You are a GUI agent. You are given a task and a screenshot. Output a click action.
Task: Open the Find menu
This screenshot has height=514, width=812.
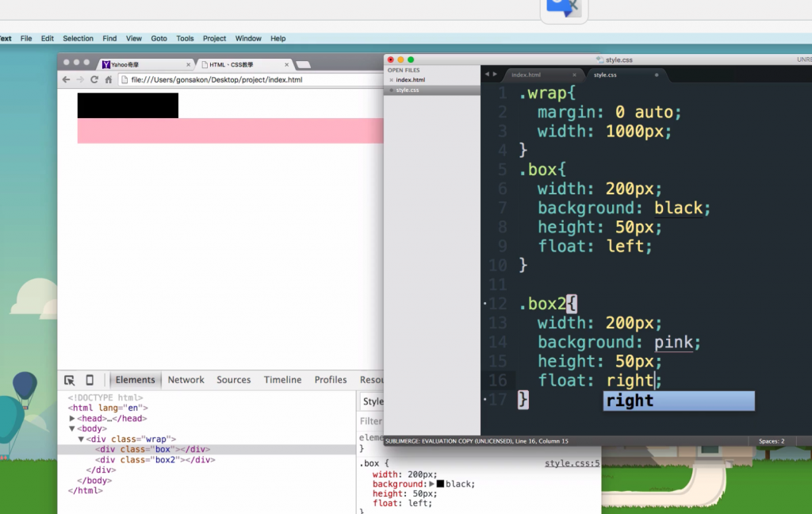tap(109, 38)
